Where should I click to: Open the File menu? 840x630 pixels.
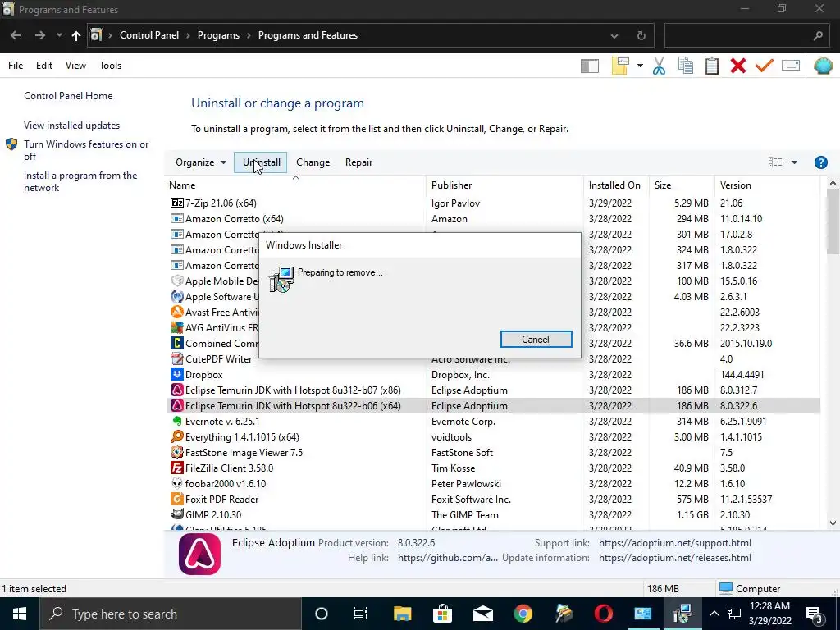[16, 66]
